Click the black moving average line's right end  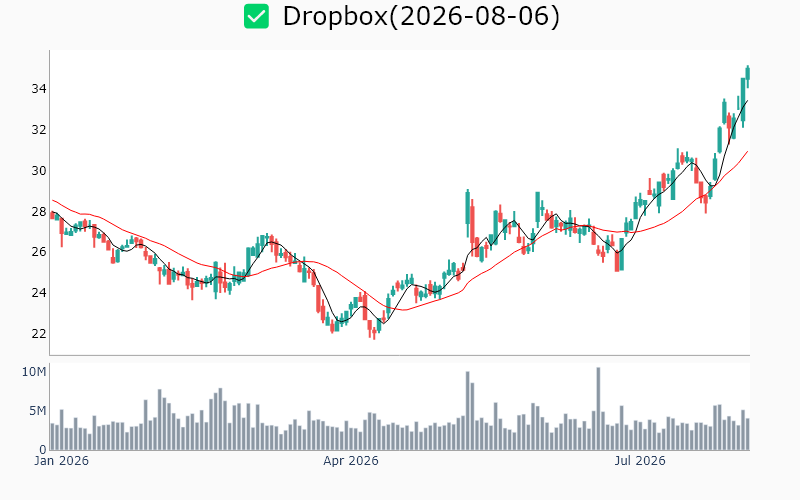(747, 101)
